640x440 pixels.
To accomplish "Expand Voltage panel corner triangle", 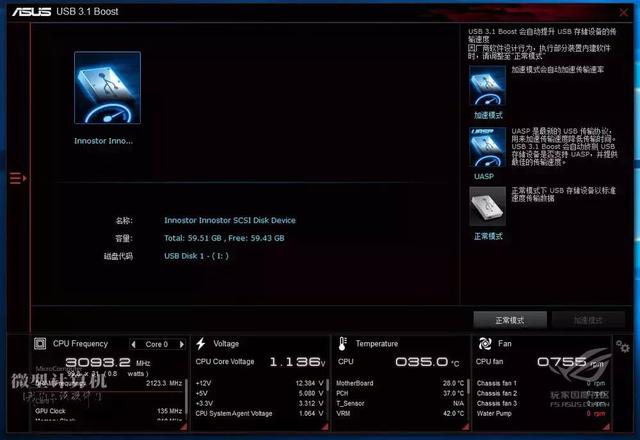I will 325,427.
